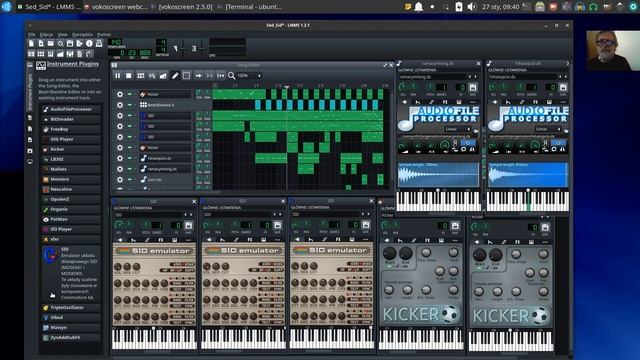Open the Pomoc menu

104,35
